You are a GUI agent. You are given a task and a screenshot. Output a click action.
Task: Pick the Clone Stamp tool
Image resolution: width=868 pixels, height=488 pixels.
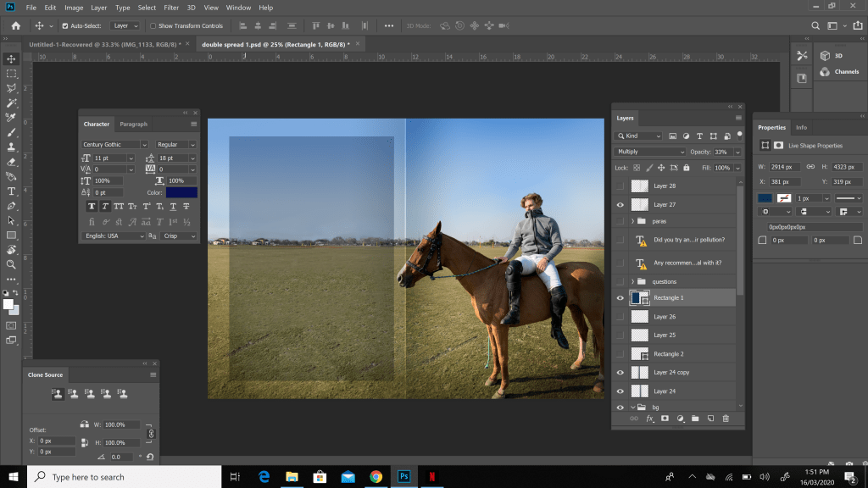(11, 147)
